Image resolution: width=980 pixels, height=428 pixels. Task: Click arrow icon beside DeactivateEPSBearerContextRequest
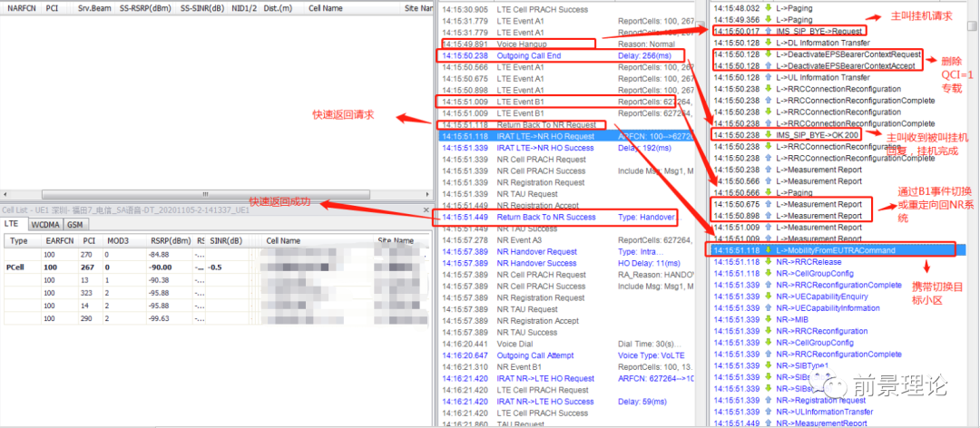769,54
